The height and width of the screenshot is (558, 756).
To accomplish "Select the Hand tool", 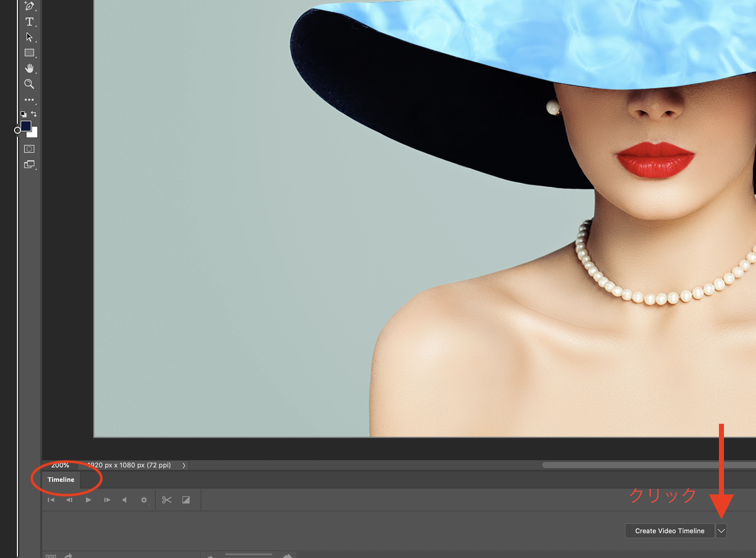I will point(30,68).
